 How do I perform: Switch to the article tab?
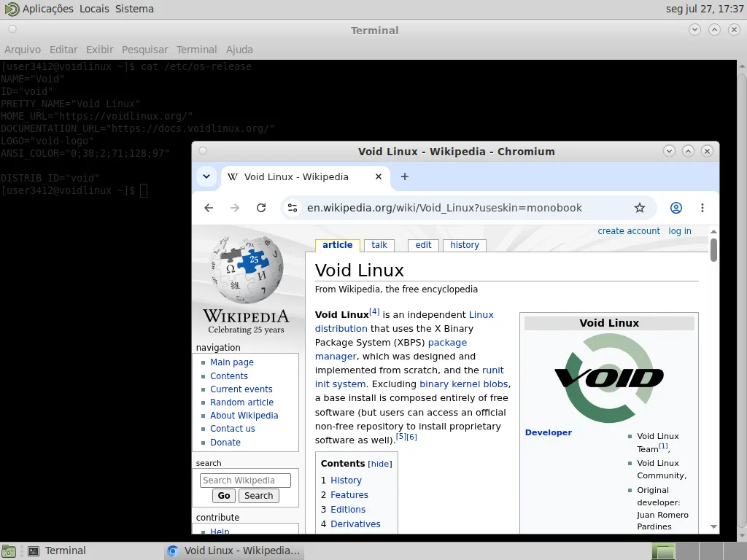(337, 245)
